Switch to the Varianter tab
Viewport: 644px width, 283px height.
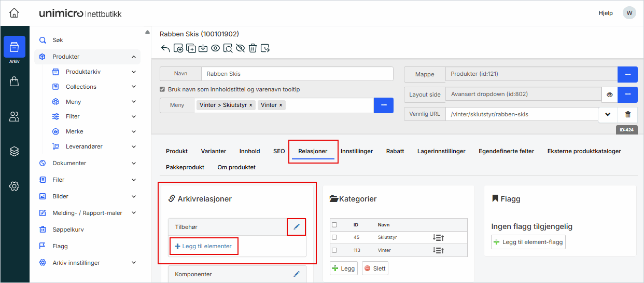[x=214, y=151]
